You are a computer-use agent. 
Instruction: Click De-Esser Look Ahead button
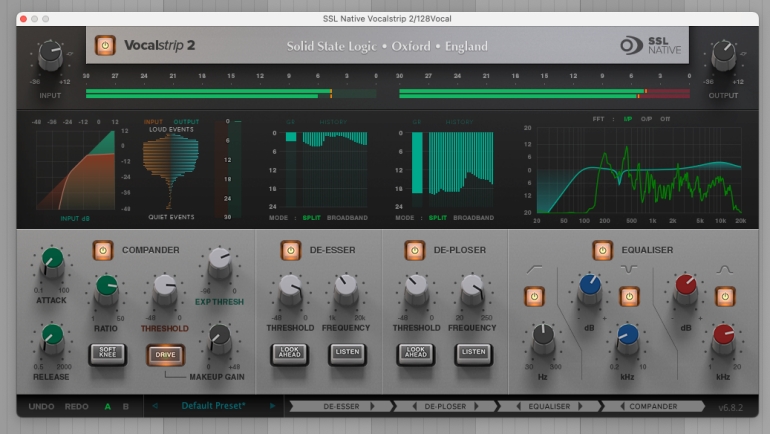(290, 353)
